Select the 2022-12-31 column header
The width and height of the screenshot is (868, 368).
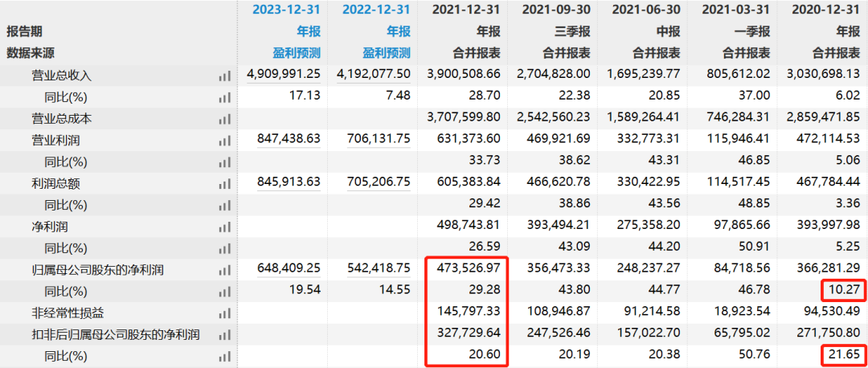[x=376, y=10]
